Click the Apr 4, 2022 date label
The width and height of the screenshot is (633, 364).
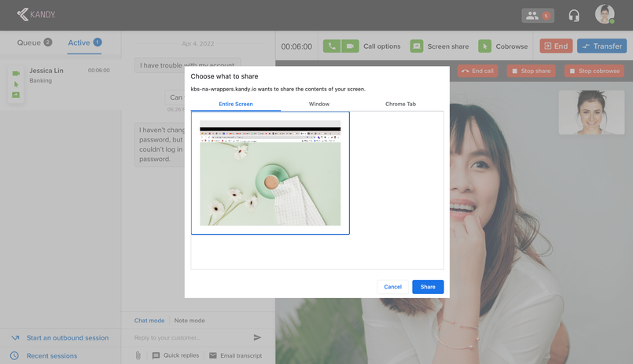coord(198,43)
